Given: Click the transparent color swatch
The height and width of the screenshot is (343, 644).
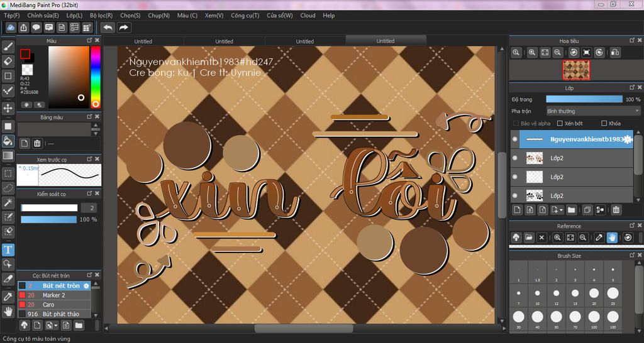Looking at the screenshot, I should tap(28, 69).
